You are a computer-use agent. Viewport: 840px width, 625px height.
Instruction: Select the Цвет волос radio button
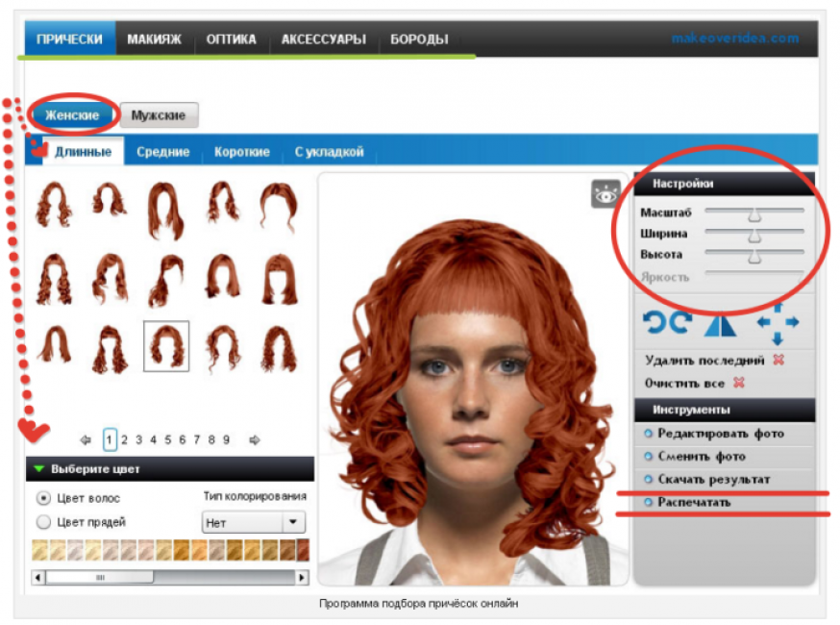coord(42,498)
